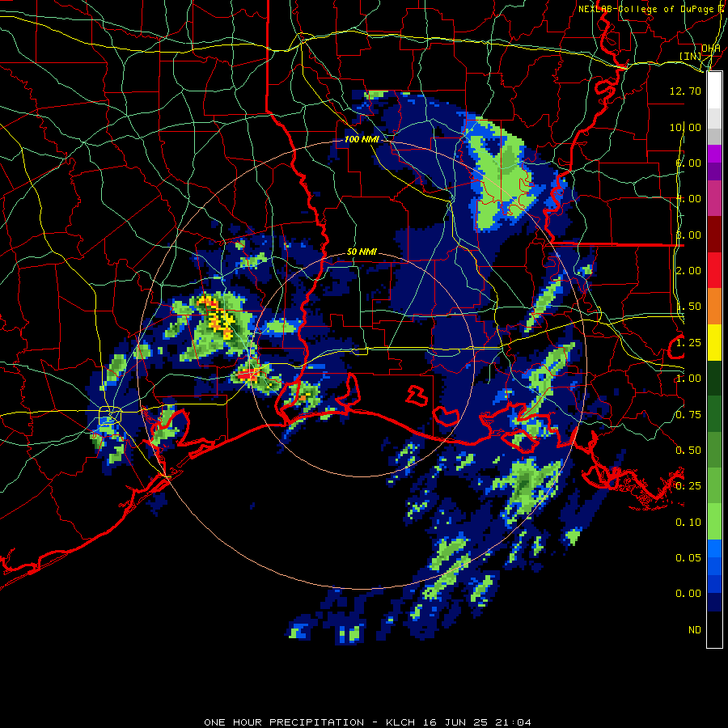This screenshot has width=728, height=728.
Task: Pick the orange swatch beside 1.50
Action: click(714, 307)
